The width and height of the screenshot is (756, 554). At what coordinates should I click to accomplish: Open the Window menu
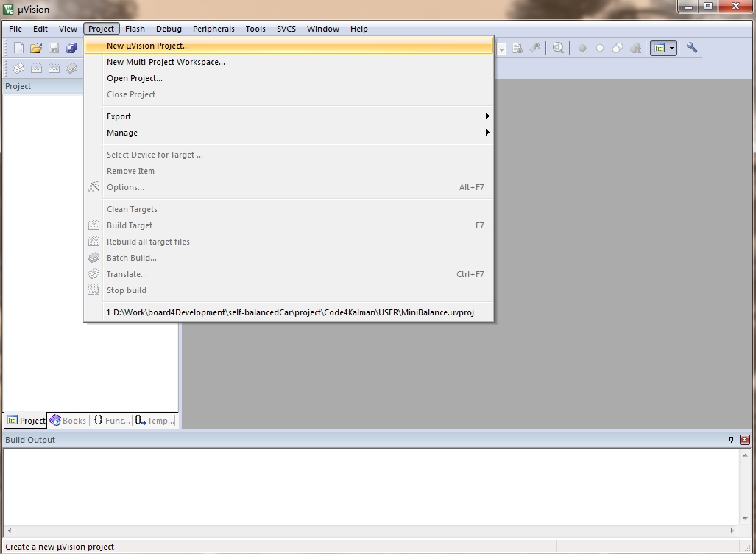[x=323, y=29]
